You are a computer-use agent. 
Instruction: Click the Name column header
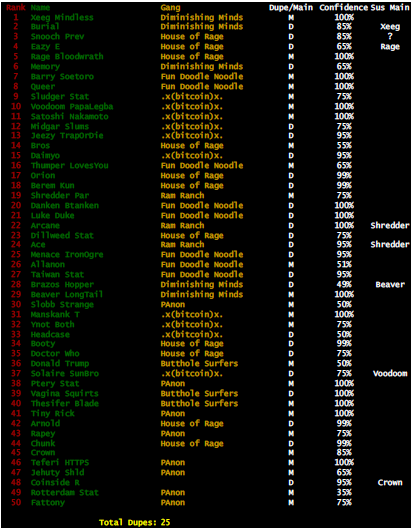[40, 7]
